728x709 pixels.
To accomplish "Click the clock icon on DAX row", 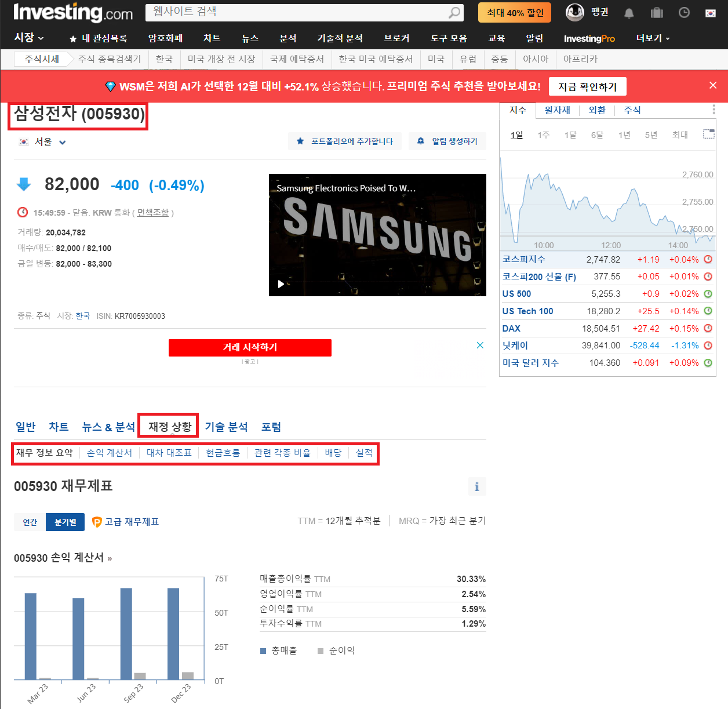I will [x=708, y=328].
